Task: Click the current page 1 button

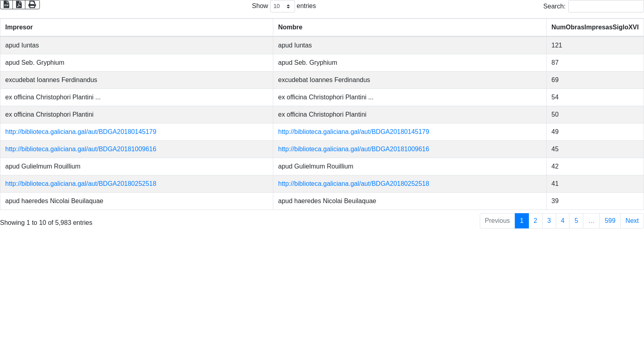Action: 522,221
